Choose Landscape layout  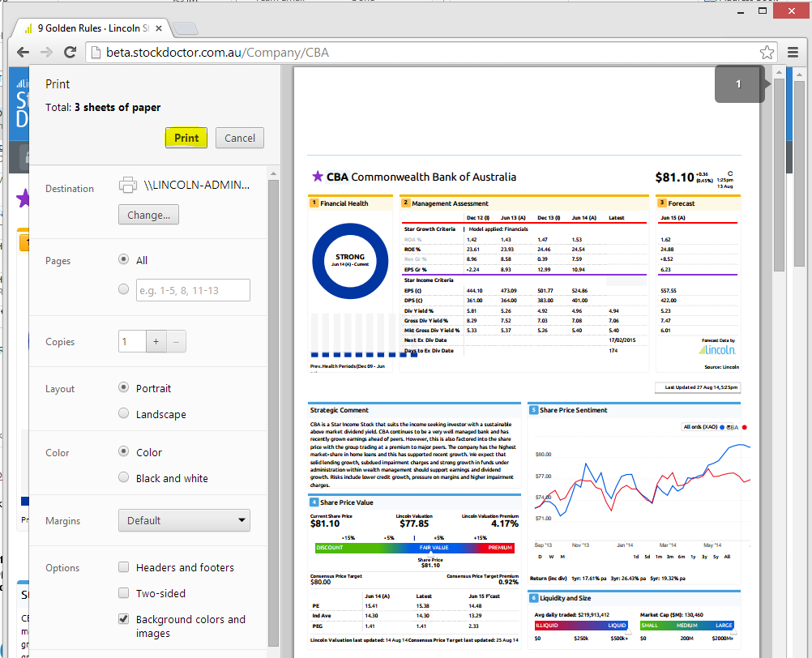click(123, 413)
